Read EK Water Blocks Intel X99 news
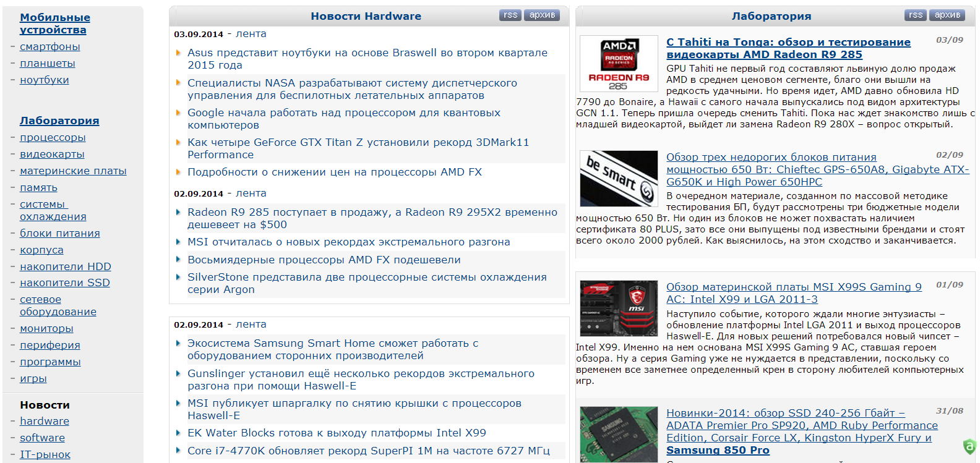 click(x=337, y=433)
